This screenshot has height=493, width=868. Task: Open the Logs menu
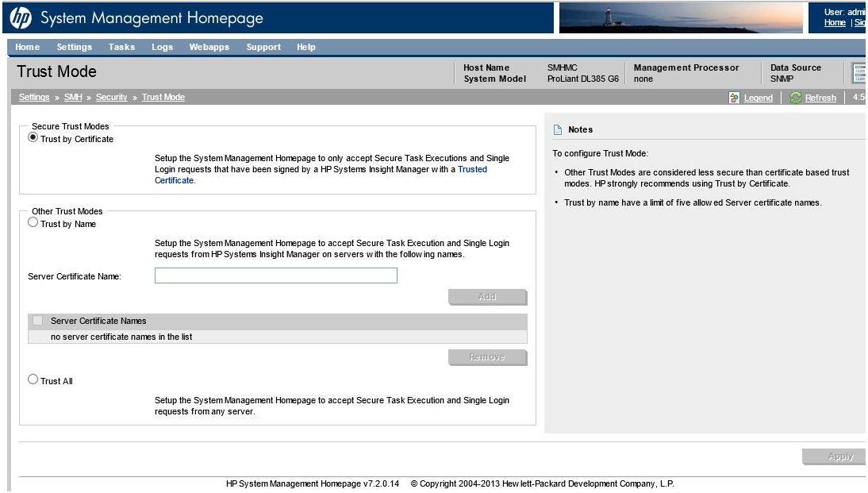tap(161, 47)
